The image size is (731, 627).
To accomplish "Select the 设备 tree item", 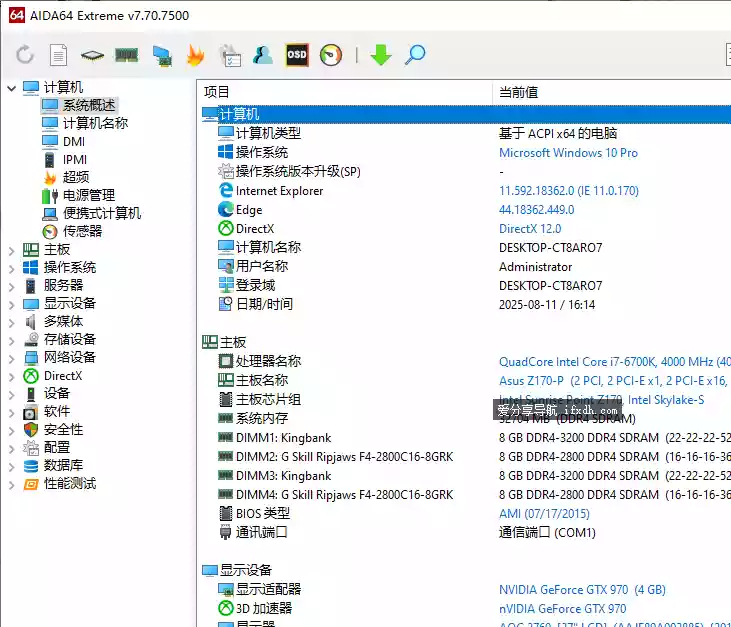I will [x=47, y=393].
